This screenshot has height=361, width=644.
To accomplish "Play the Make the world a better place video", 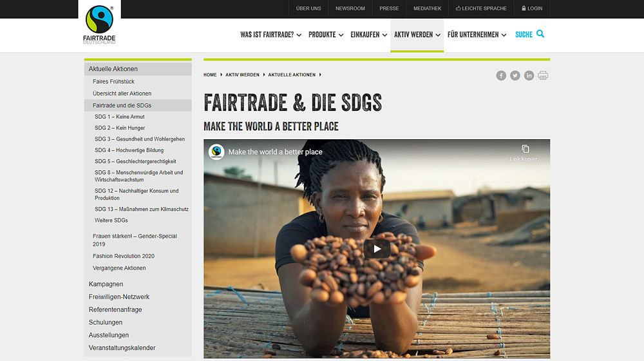I will (x=377, y=249).
